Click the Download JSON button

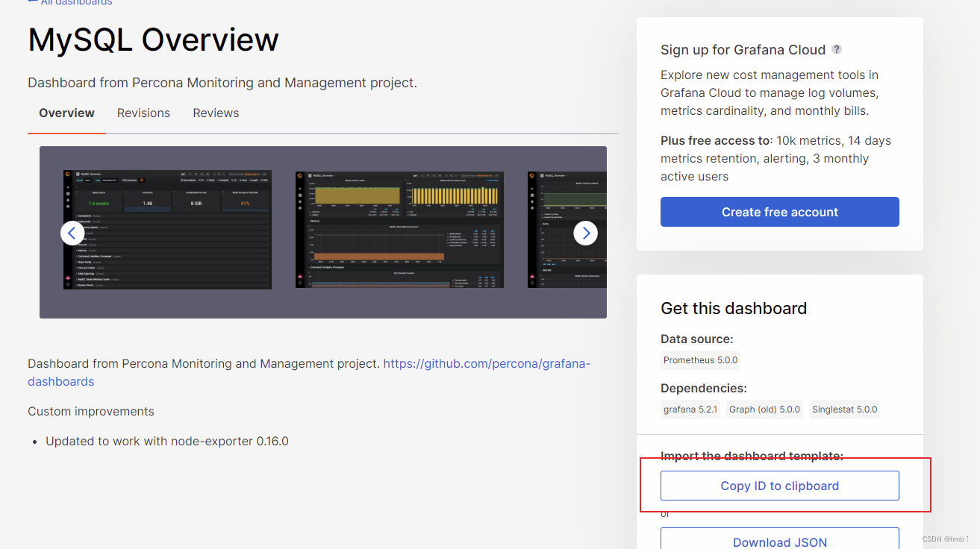780,539
